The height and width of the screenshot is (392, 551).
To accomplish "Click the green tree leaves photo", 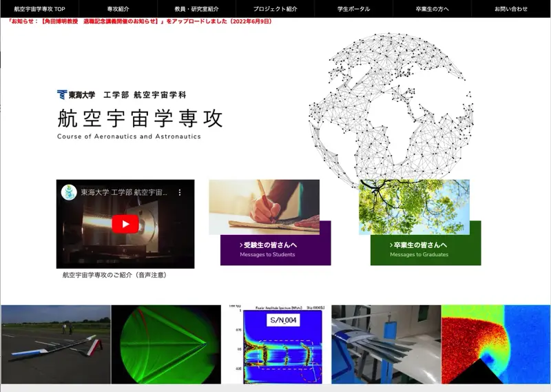I will click(415, 207).
